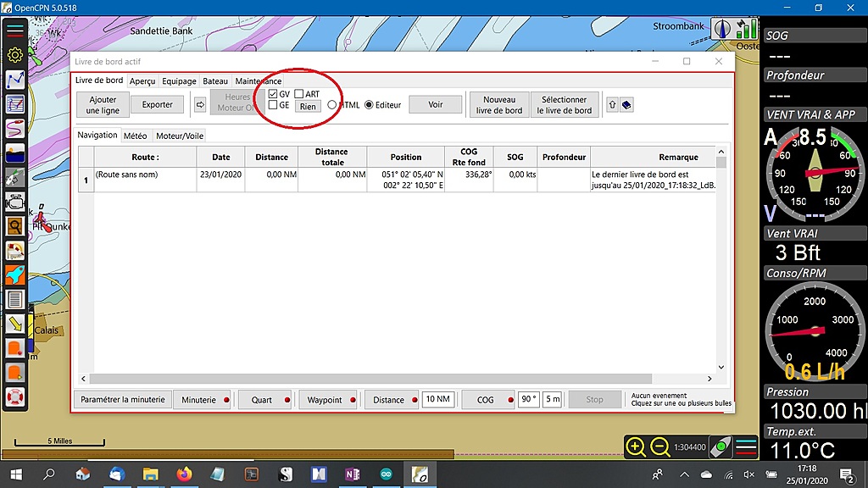Click the Rien button

(308, 106)
